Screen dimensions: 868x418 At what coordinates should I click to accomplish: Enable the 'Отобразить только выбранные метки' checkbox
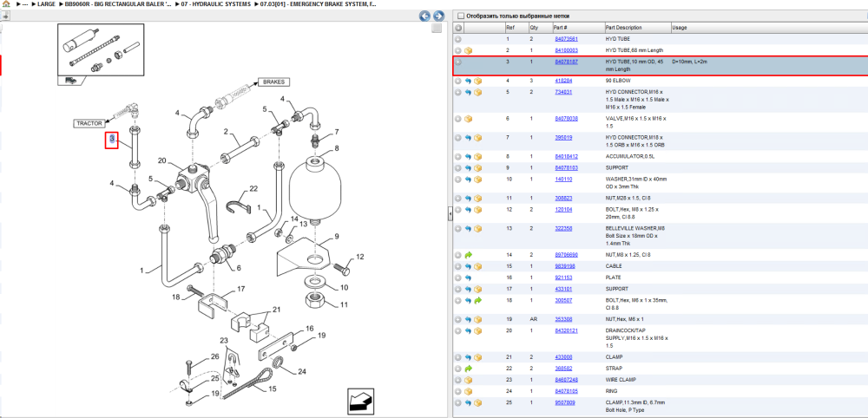coord(462,16)
